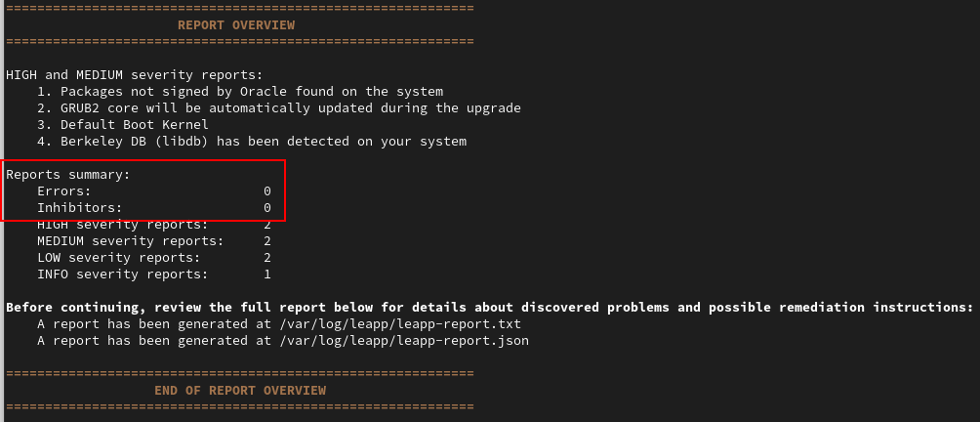Select the 'Packages not signed by Oracle' line

coord(240,91)
